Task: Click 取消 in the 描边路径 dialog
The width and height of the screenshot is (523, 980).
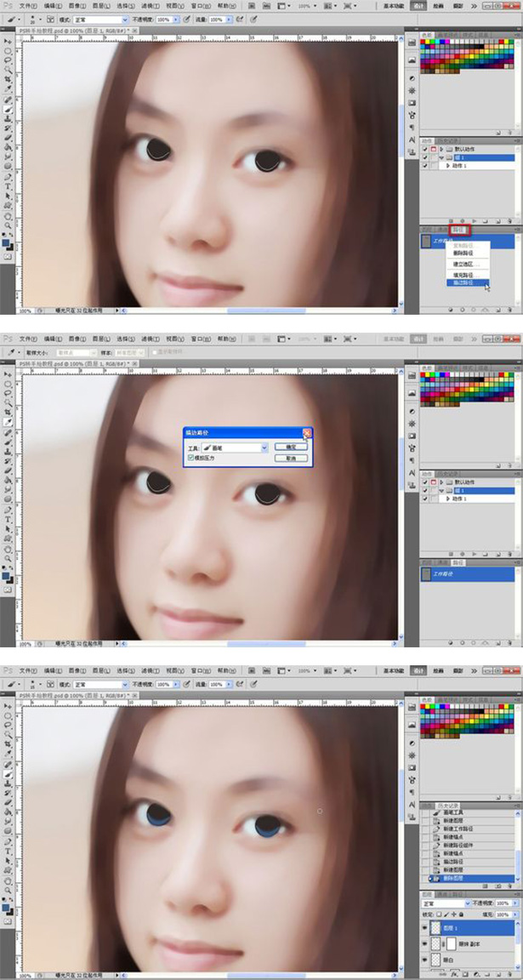Action: 290,458
